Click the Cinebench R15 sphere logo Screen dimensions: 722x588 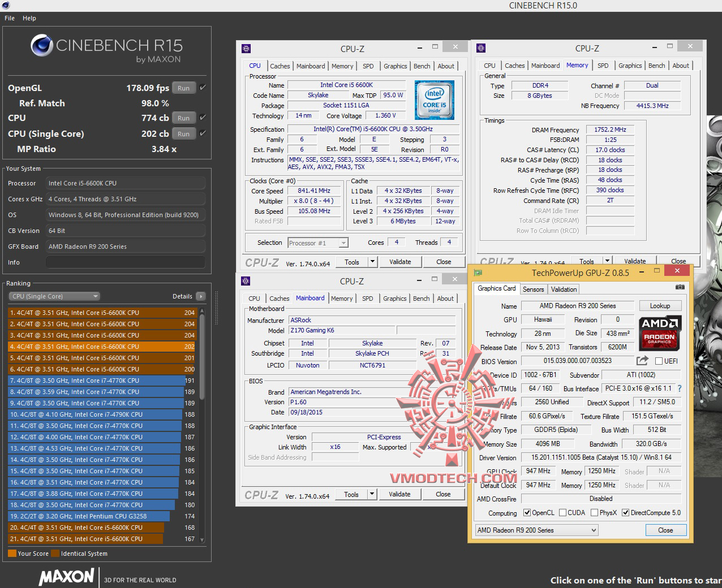pos(41,46)
